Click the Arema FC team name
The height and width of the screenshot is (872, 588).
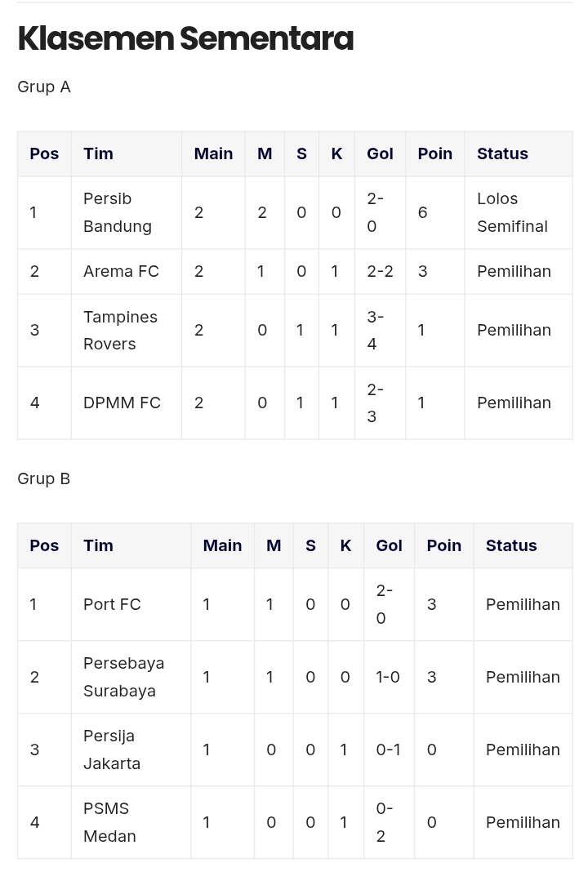(121, 271)
